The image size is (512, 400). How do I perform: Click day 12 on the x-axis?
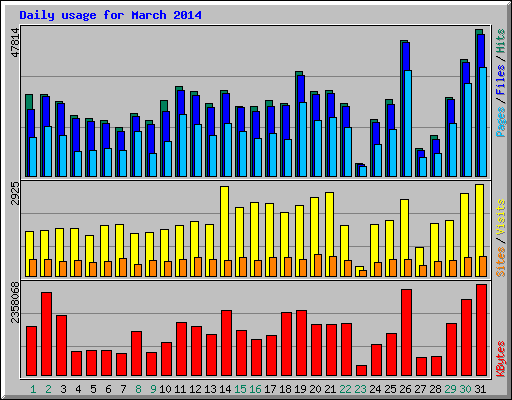[195, 389]
